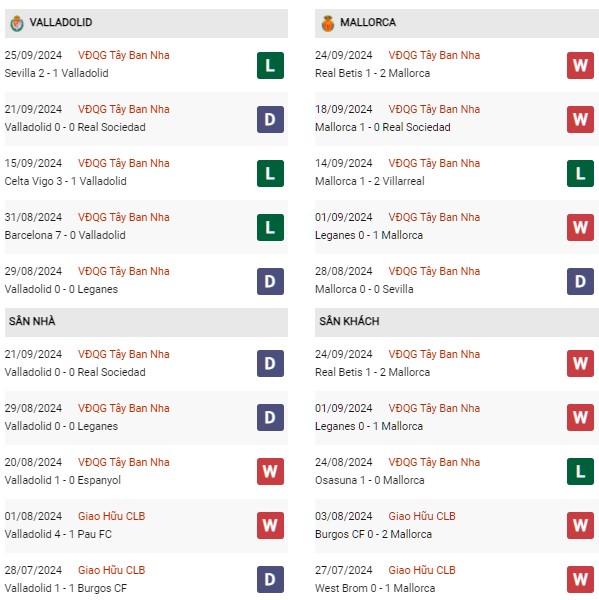Click the Valladolid club crest icon
The height and width of the screenshot is (600, 599).
pyautogui.click(x=17, y=23)
